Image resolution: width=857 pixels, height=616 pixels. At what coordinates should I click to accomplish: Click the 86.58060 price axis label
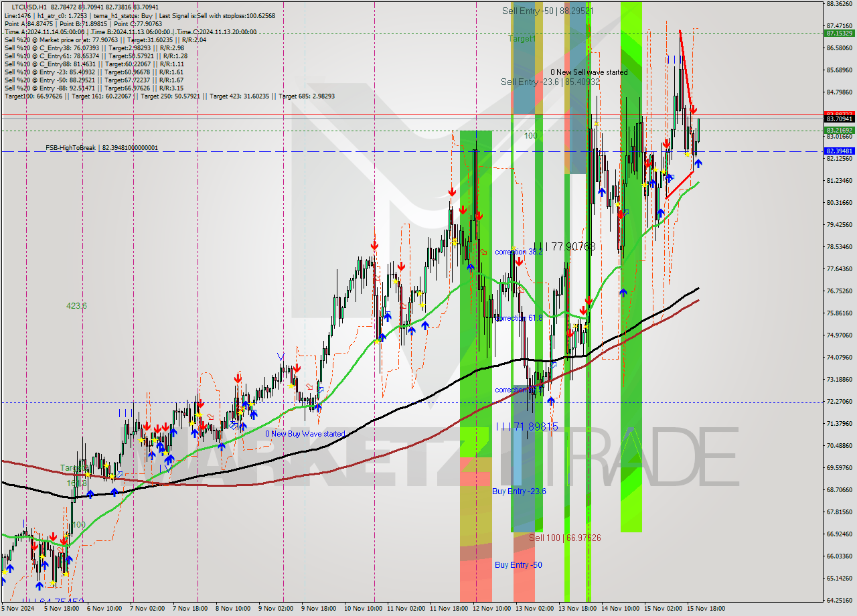(x=839, y=48)
